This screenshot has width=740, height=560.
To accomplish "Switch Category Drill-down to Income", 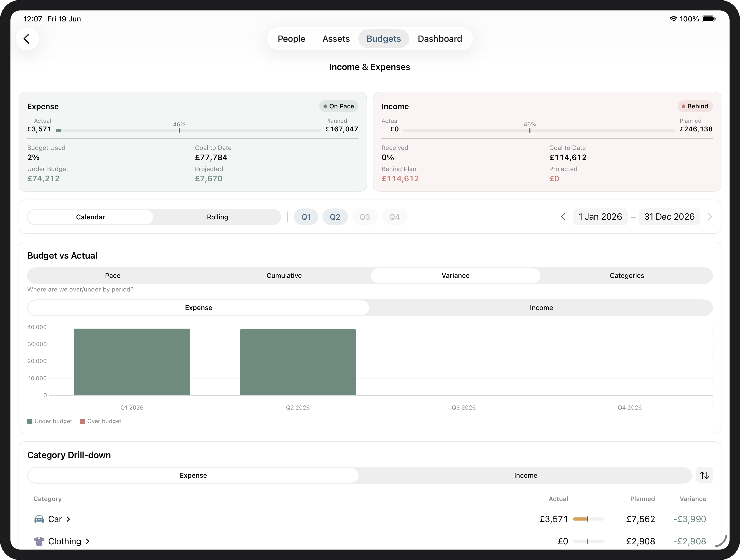I will [525, 475].
